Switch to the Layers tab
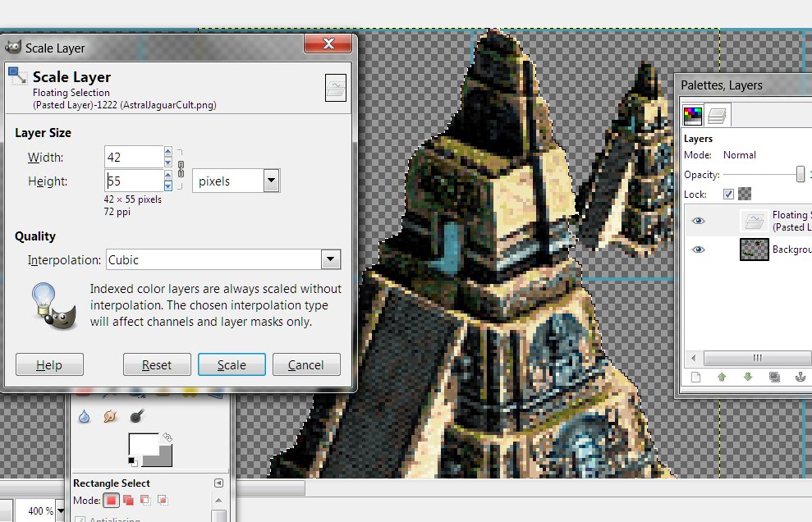 coord(718,116)
